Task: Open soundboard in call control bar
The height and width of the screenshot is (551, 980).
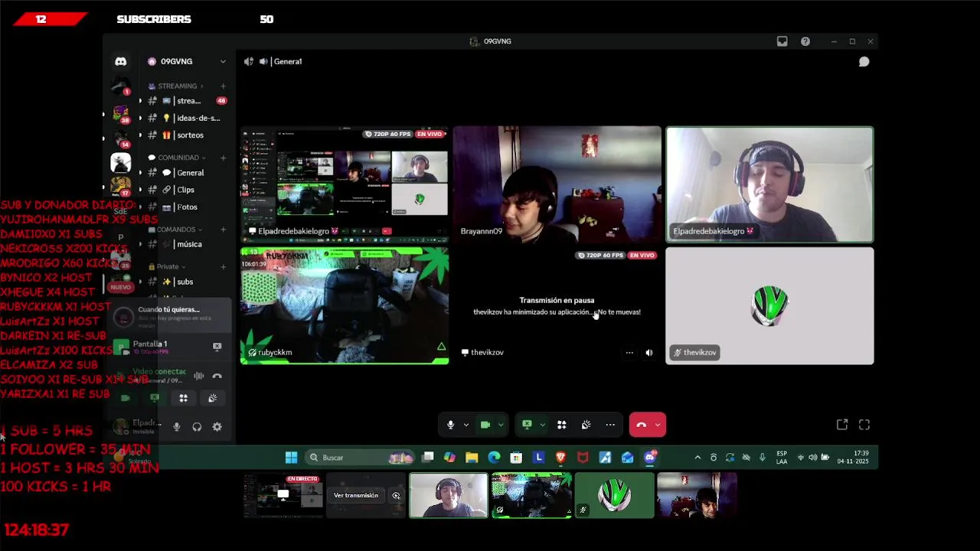Action: pos(586,425)
